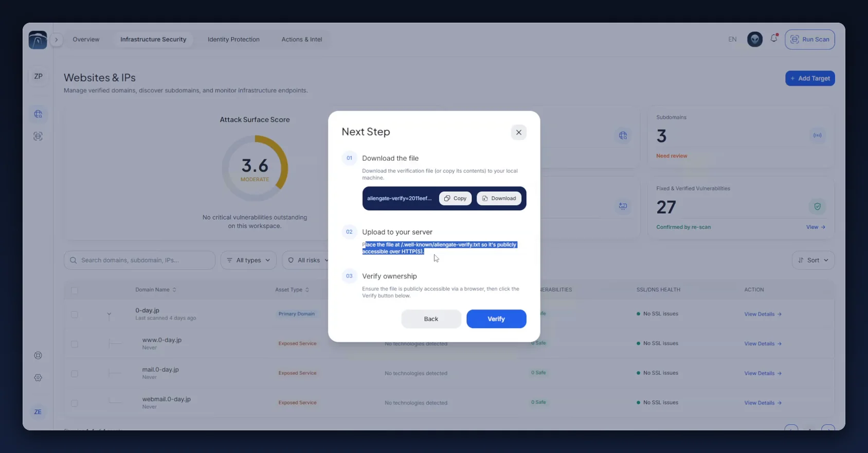View details for webmail.0-day.jp
The width and height of the screenshot is (868, 453).
point(763,403)
